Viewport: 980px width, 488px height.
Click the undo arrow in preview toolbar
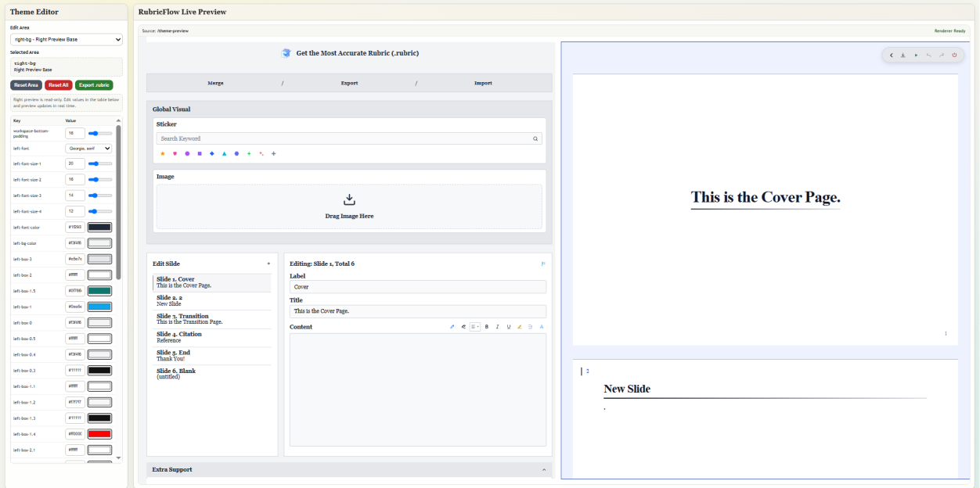[x=929, y=56]
